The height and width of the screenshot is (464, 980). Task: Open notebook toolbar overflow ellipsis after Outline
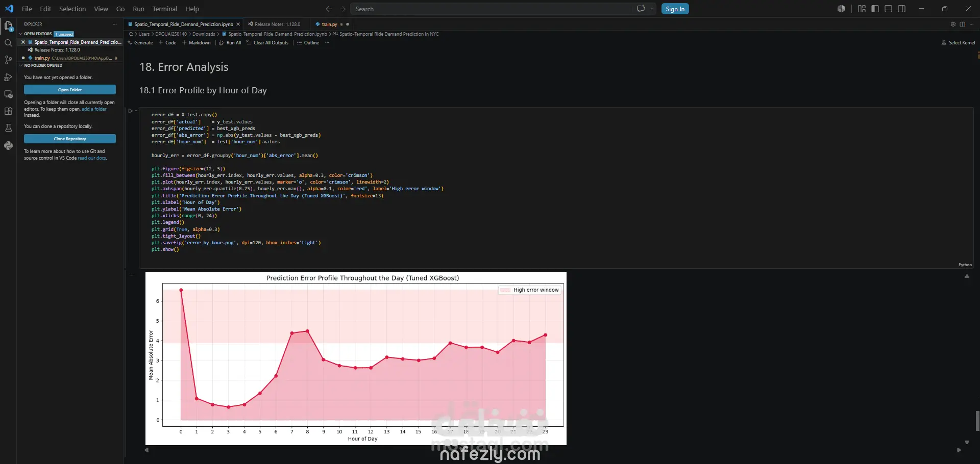coord(327,43)
